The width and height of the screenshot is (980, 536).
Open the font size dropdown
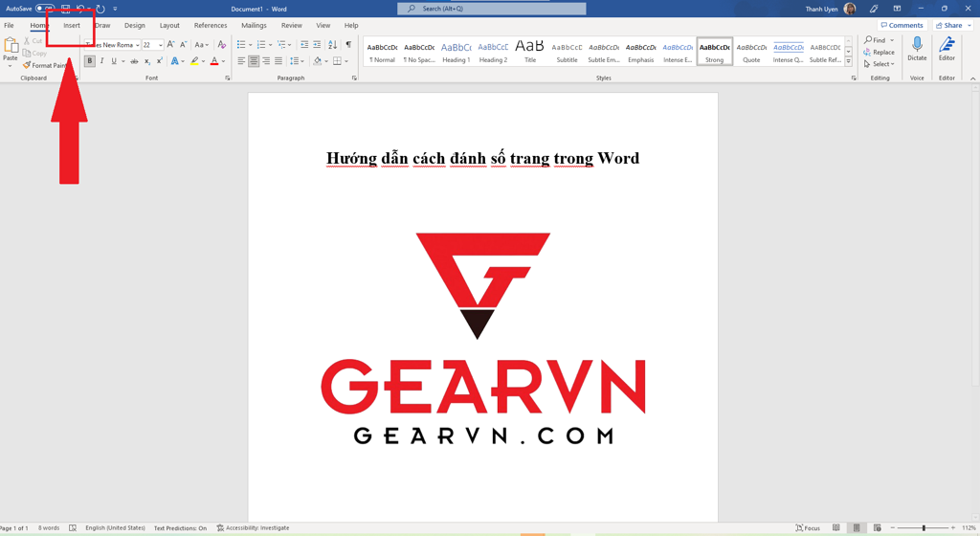click(x=161, y=45)
